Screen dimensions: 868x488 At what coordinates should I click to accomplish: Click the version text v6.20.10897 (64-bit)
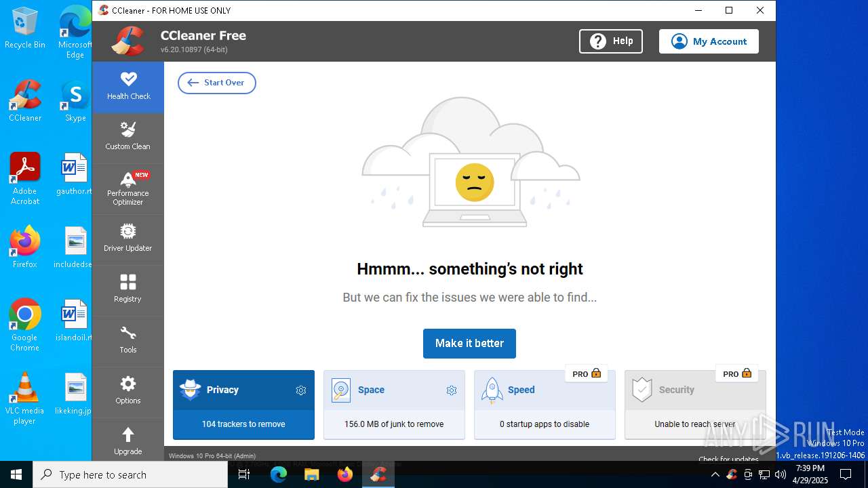(x=194, y=50)
